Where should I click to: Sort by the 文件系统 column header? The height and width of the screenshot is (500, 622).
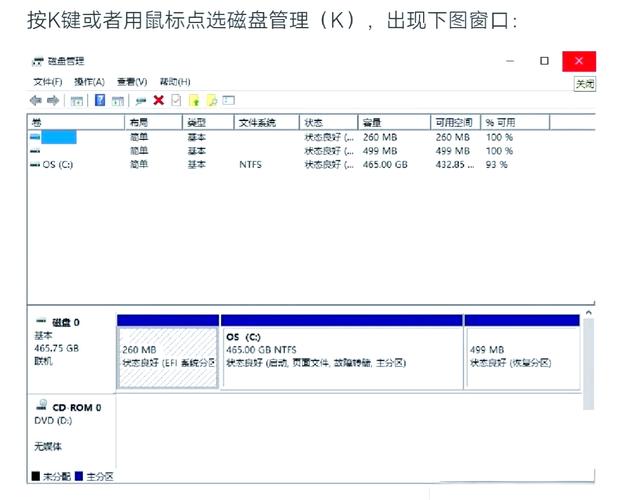pyautogui.click(x=267, y=122)
